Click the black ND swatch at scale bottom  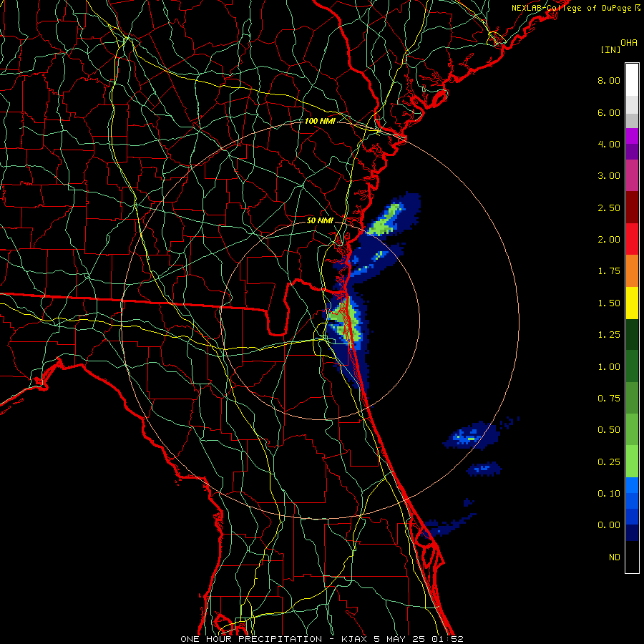pos(632,557)
